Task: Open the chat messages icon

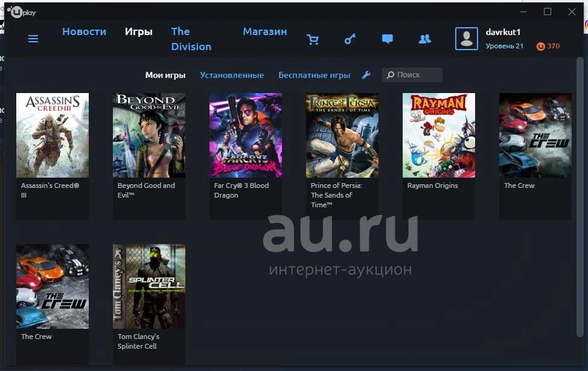Action: pos(388,39)
